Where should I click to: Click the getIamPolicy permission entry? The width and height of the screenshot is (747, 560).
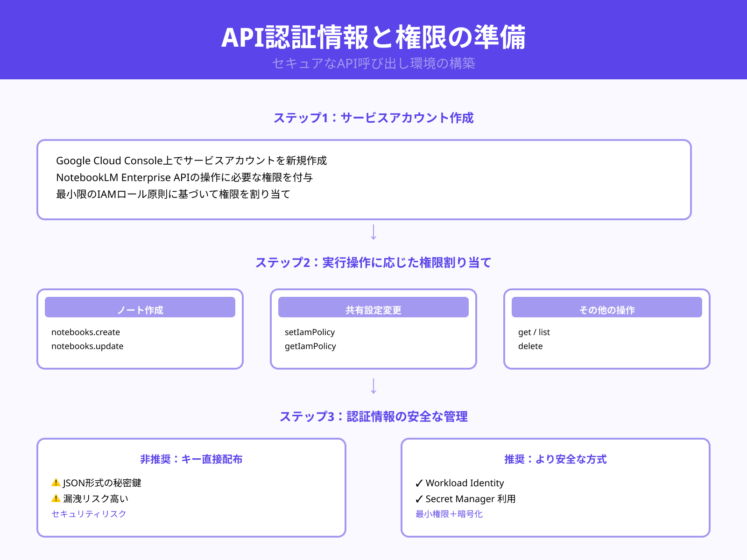click(310, 346)
